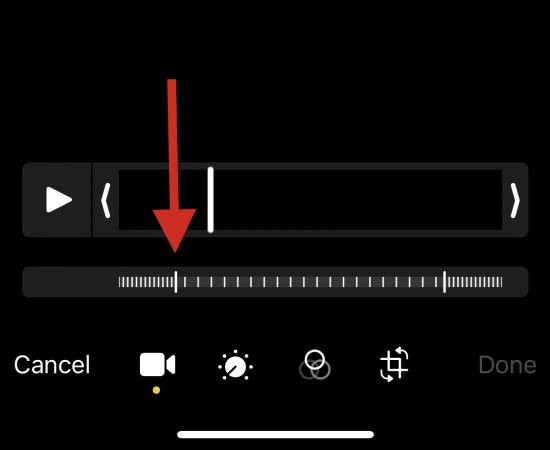Click the empty area before the speed ticks
This screenshot has height=450, width=550.
pos(70,282)
